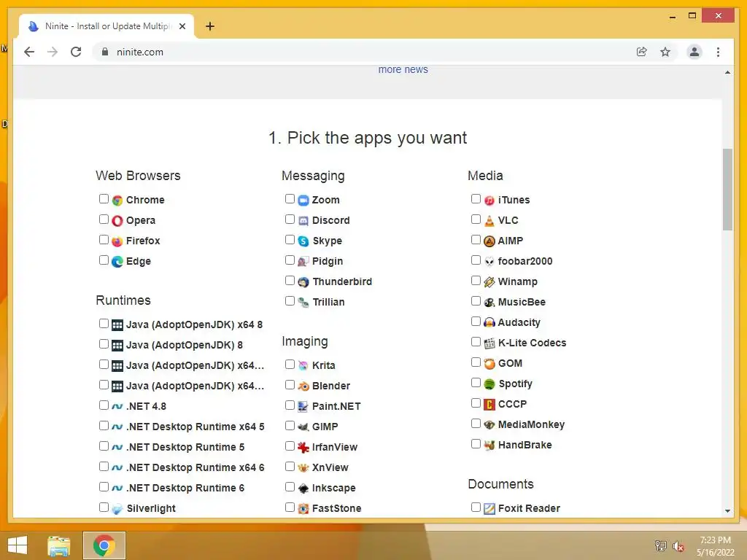Image resolution: width=747 pixels, height=560 pixels.
Task: Click the Chrome app icon in Web Browsers
Action: coord(117,200)
